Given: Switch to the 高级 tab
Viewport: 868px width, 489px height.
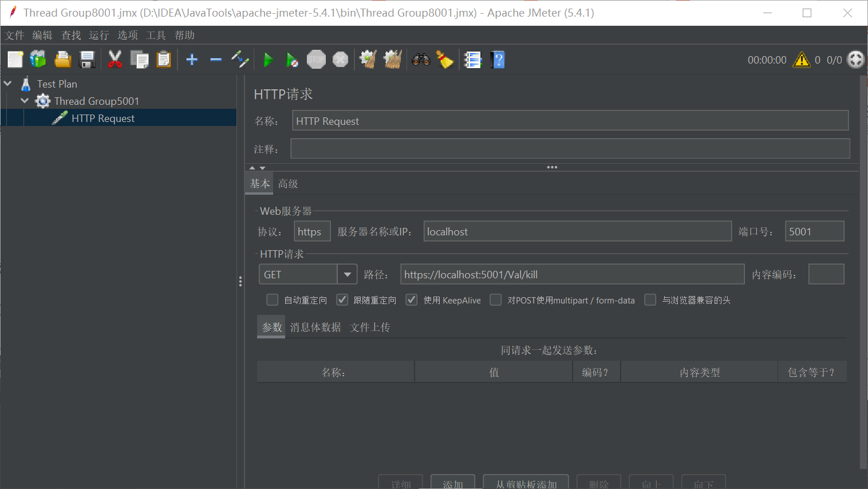Looking at the screenshot, I should (x=288, y=184).
